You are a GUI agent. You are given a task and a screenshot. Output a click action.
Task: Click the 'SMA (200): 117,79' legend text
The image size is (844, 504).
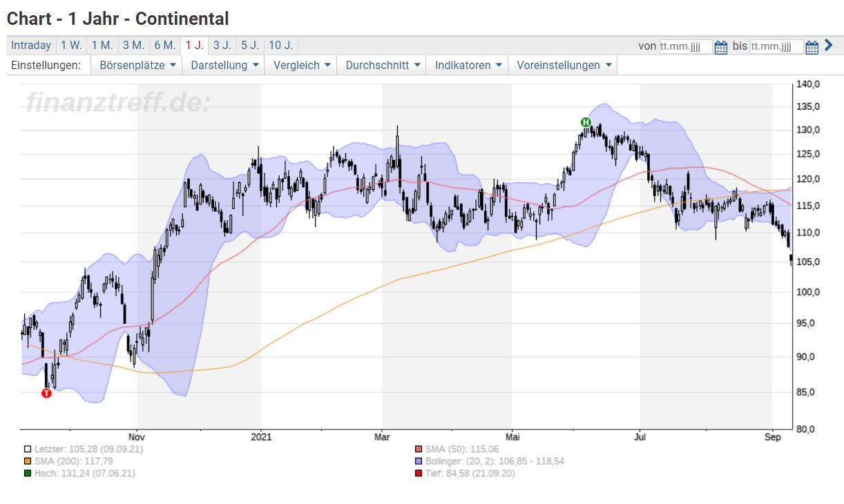click(73, 461)
